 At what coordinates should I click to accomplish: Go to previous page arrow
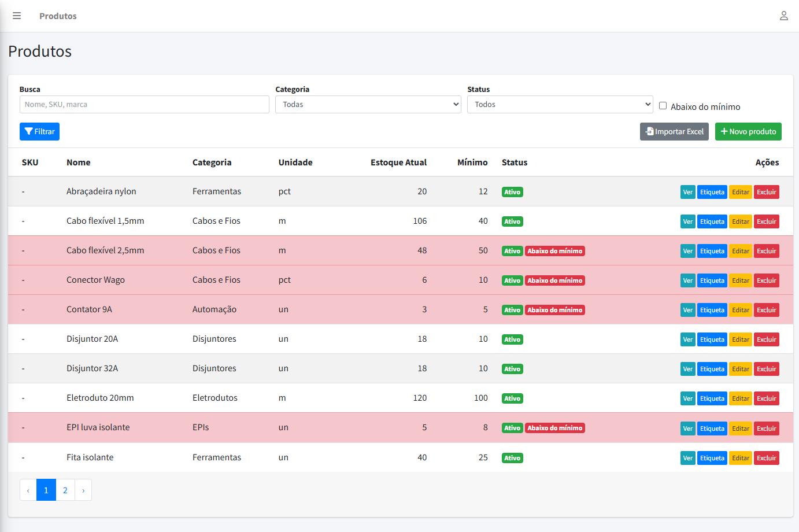click(28, 490)
